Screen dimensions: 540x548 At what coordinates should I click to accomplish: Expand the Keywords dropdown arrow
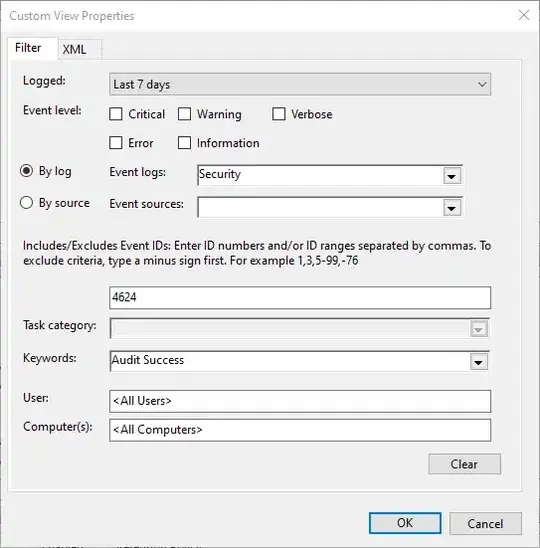[x=478, y=362]
